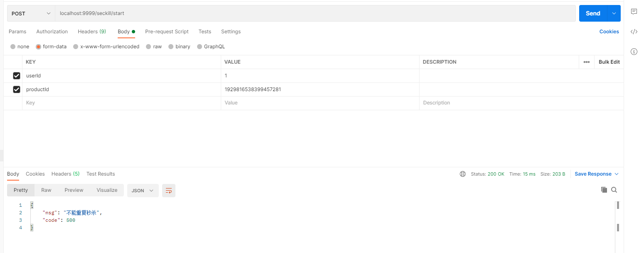This screenshot has height=253, width=644.
Task: Click the Time: 15 ms text
Action: point(522,174)
